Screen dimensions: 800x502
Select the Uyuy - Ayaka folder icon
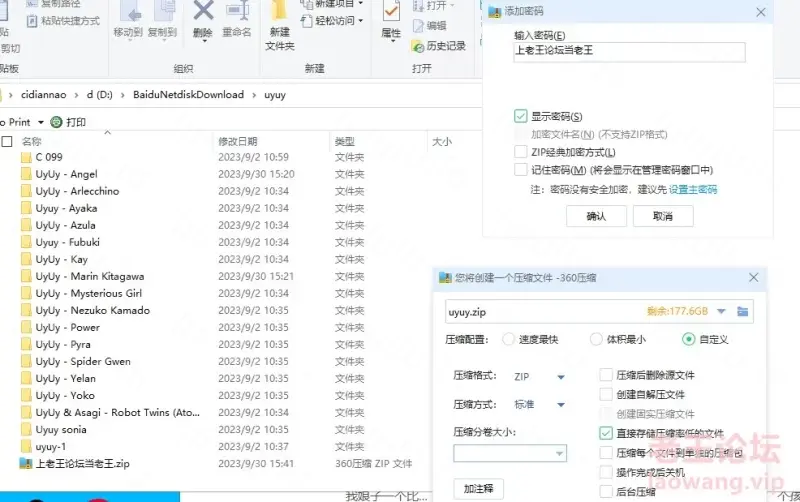click(x=26, y=208)
